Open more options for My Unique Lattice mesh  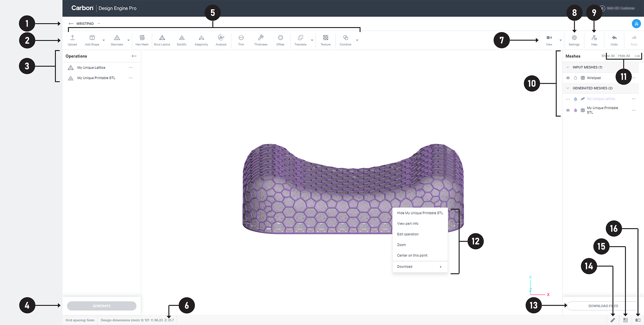[634, 99]
